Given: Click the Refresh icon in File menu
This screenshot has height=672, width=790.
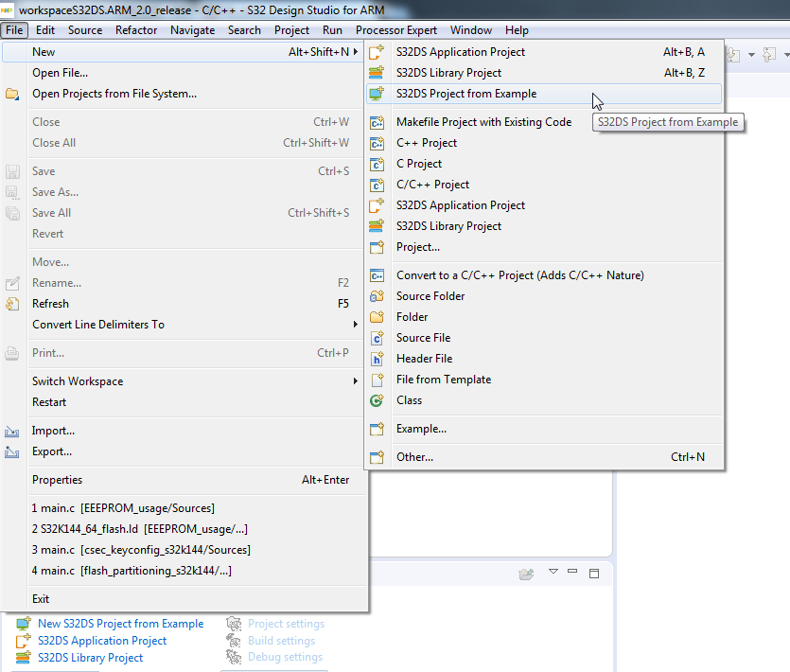Looking at the screenshot, I should click(12, 304).
